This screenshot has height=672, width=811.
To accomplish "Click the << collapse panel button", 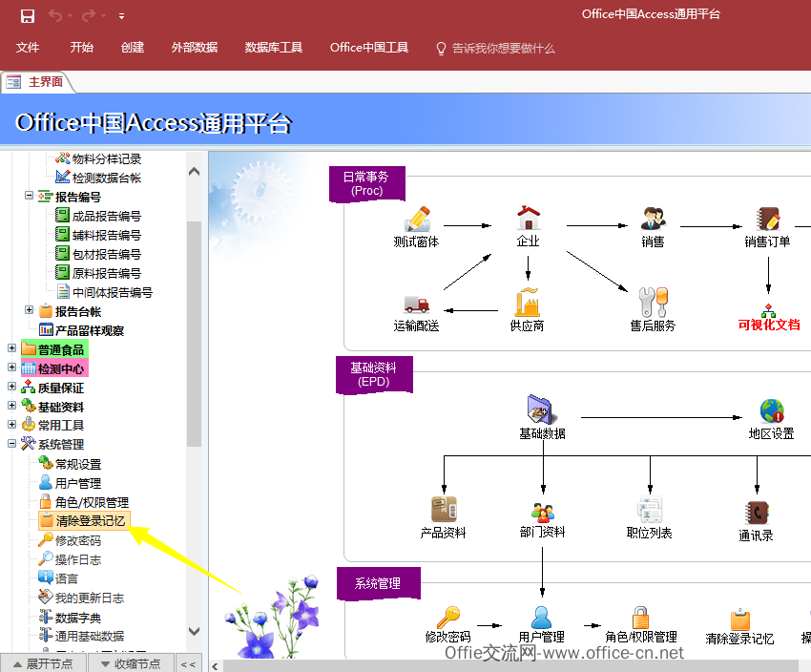I will [x=189, y=663].
